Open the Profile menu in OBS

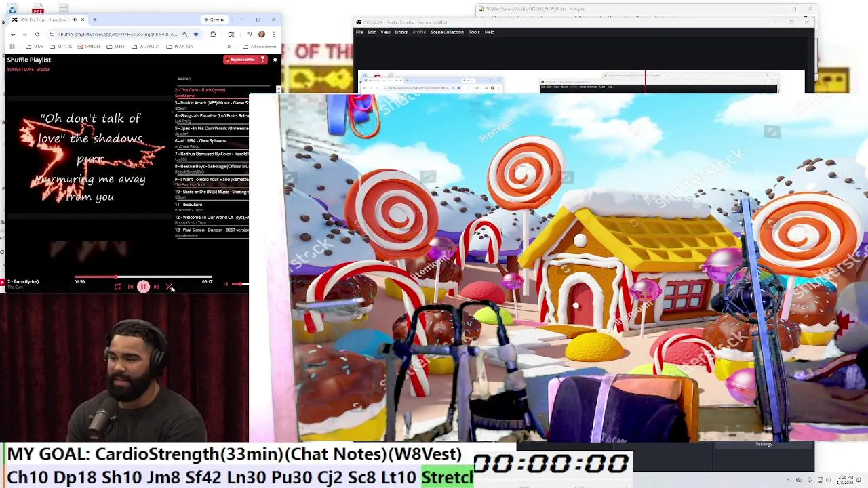tap(419, 32)
